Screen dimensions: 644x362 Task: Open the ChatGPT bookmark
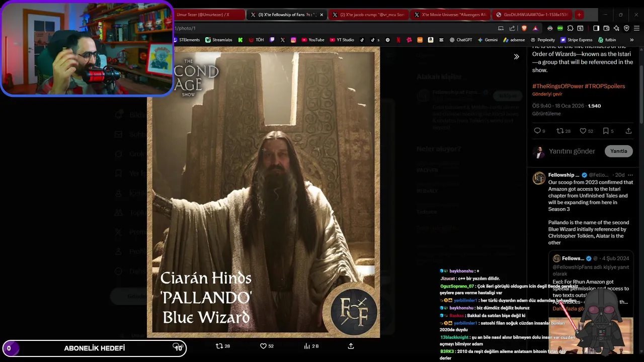[461, 40]
